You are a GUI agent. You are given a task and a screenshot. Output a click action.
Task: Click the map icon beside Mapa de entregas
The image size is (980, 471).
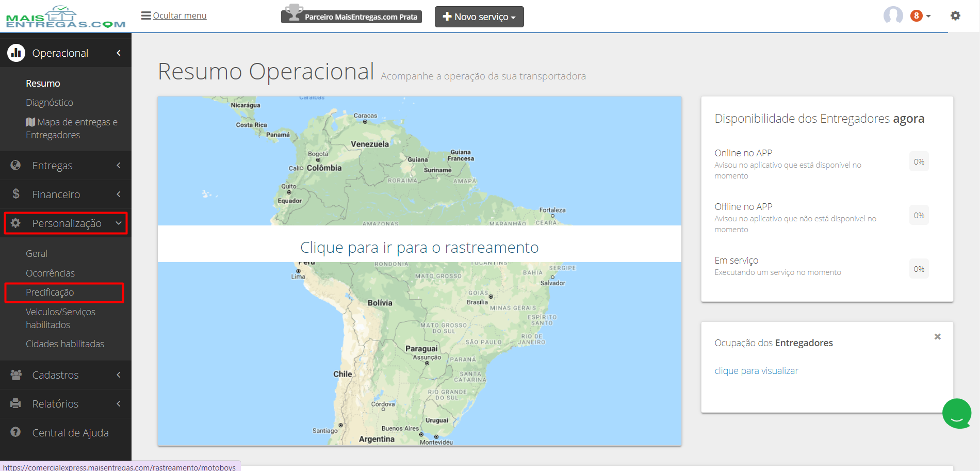click(x=30, y=122)
